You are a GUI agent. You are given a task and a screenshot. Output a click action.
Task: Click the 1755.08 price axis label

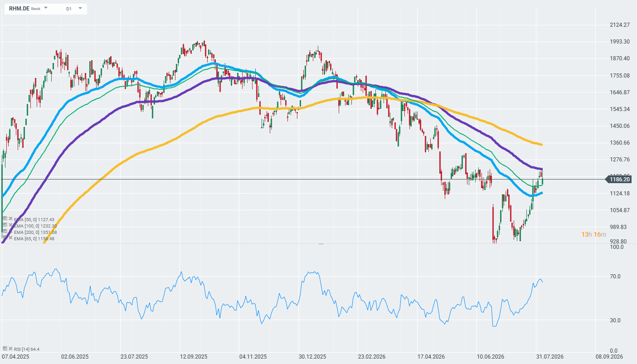point(620,75)
